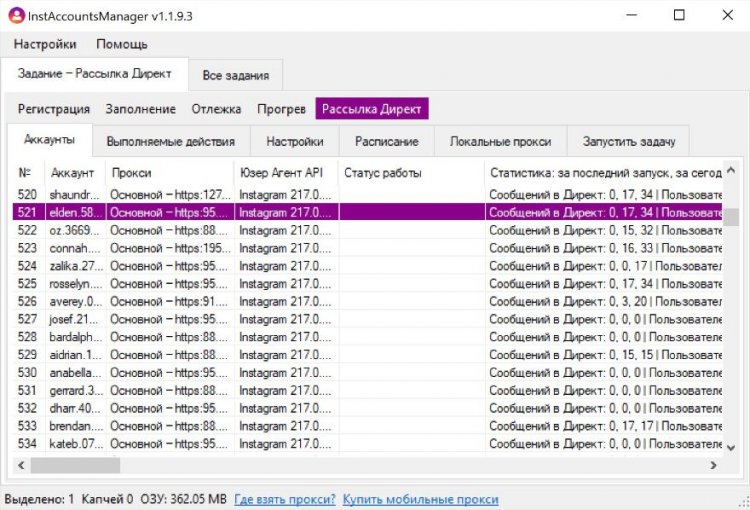The image size is (750, 510).
Task: Click the horizontal scrollbar right arrow
Action: [x=714, y=465]
